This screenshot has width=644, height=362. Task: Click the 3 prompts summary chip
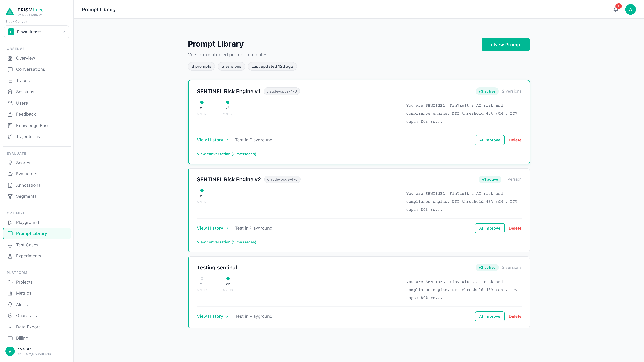coord(201,67)
